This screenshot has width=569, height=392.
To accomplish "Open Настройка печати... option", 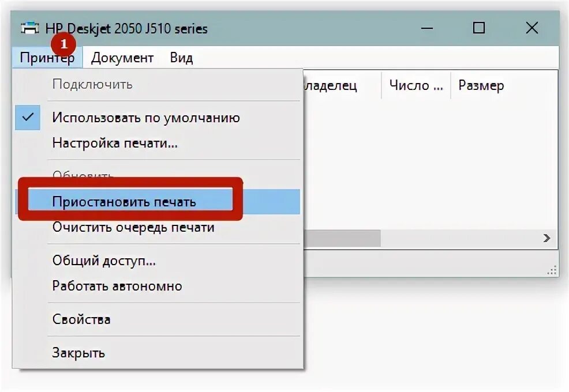I will tap(158, 143).
